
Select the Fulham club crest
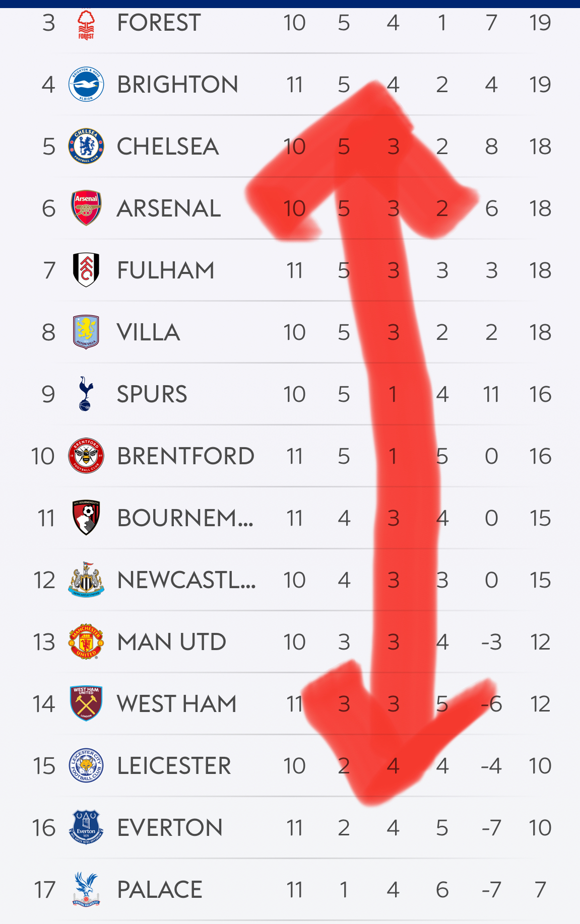[x=86, y=270]
